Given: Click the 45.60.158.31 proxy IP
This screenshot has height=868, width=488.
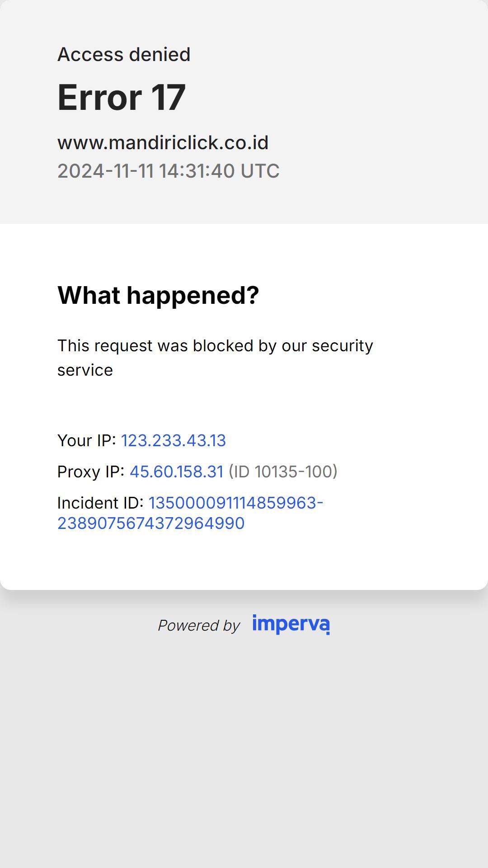Looking at the screenshot, I should (x=177, y=472).
